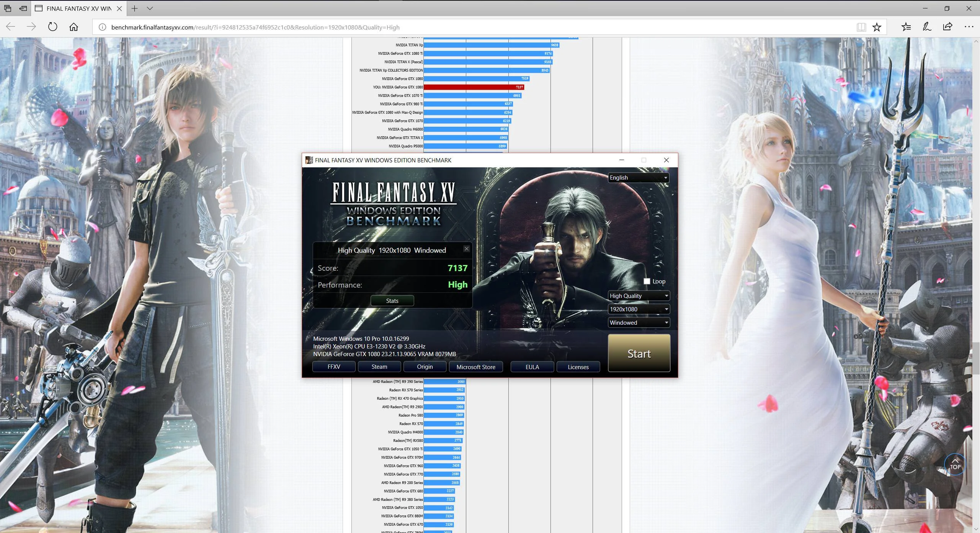Open the Favorites hub icon

(x=906, y=27)
